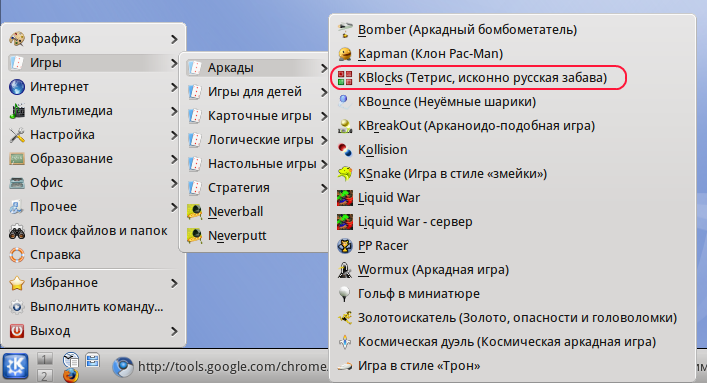Launch PP Racer game
Image resolution: width=707 pixels, height=383 pixels.
point(512,245)
